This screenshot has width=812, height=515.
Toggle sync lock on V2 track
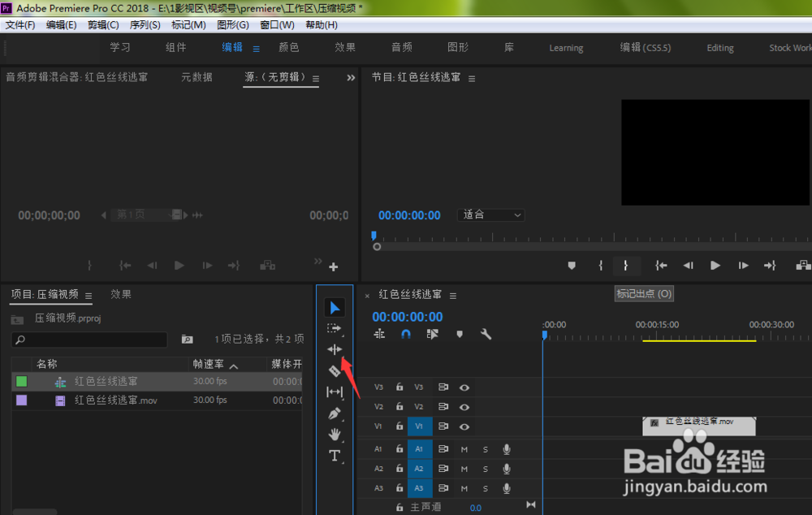(443, 407)
